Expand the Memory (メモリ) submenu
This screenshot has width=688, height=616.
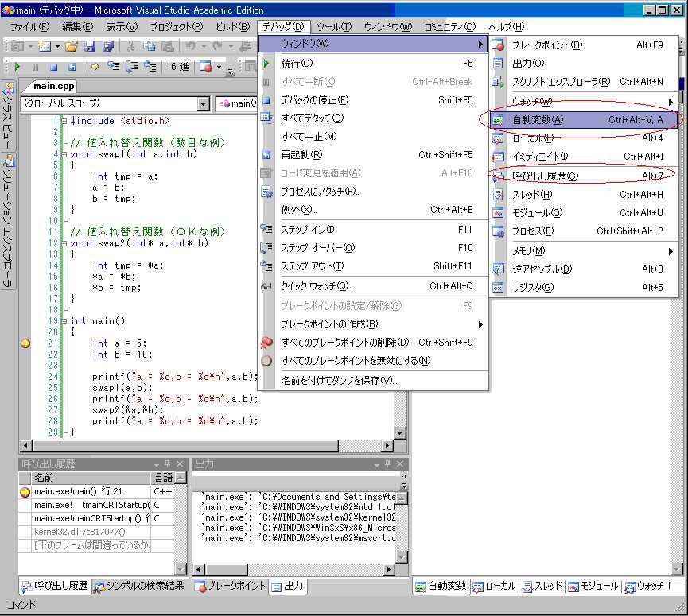585,251
